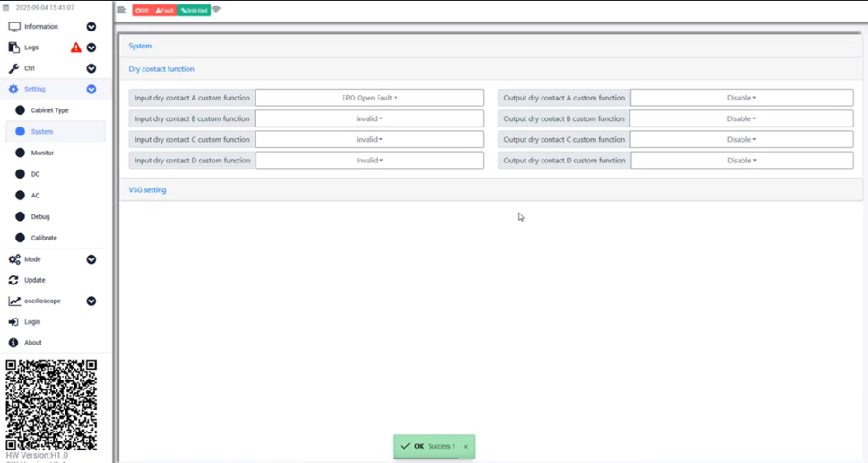Select the Monitor settings bullet

coord(20,153)
